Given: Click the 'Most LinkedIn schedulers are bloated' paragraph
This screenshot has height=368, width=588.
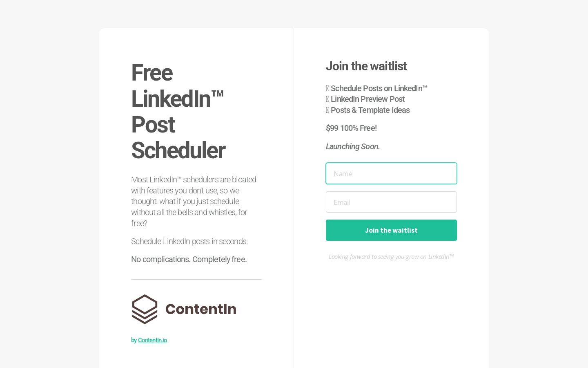Looking at the screenshot, I should tap(194, 201).
